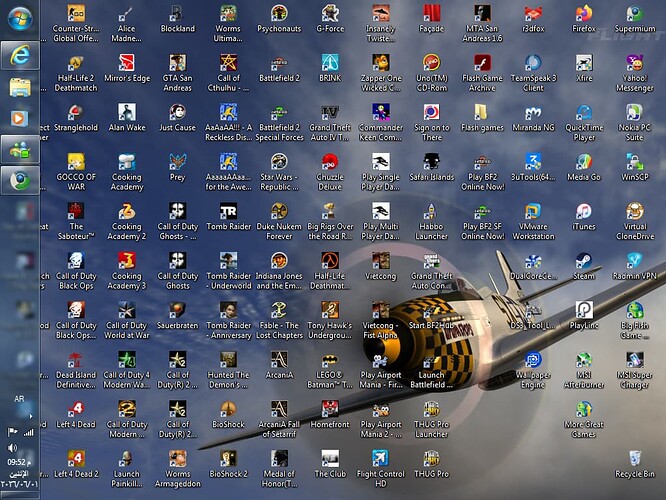Launch MTA San Andreas 1.6 shortcut
The image size is (666, 500).
pos(482,24)
